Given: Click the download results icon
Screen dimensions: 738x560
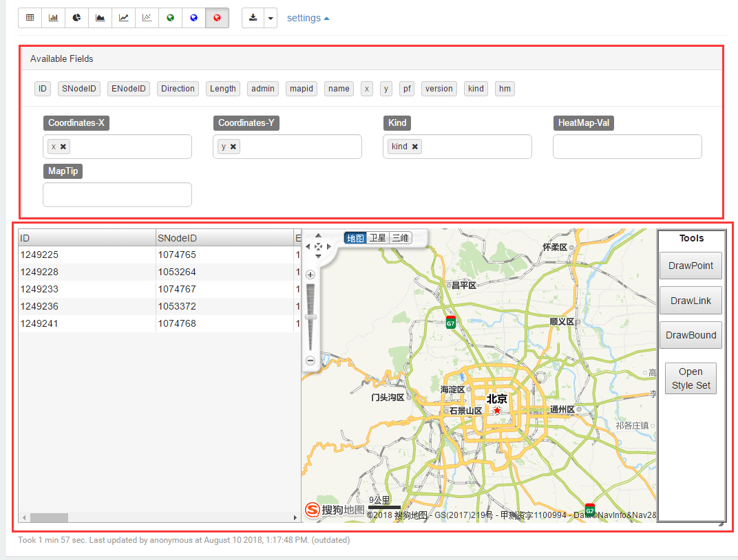Looking at the screenshot, I should (x=253, y=17).
